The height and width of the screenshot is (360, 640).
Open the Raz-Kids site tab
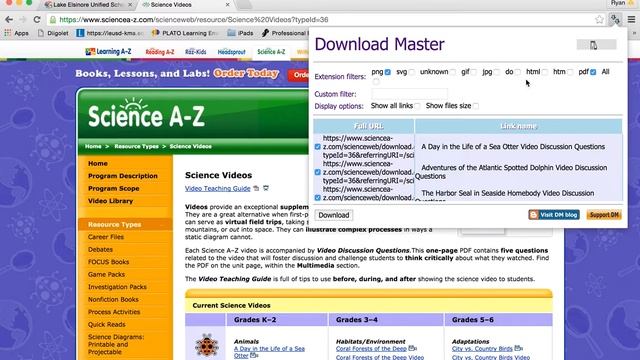(x=196, y=52)
